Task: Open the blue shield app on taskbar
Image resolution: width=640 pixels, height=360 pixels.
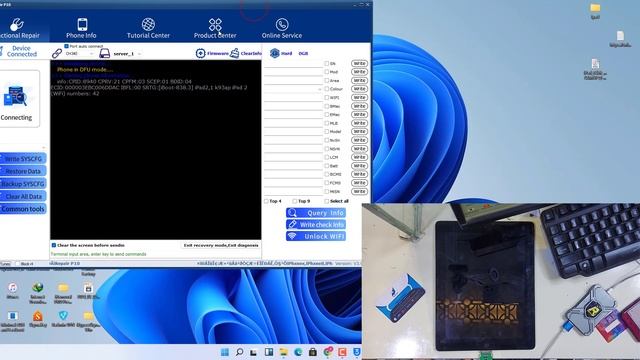Action: point(357,352)
